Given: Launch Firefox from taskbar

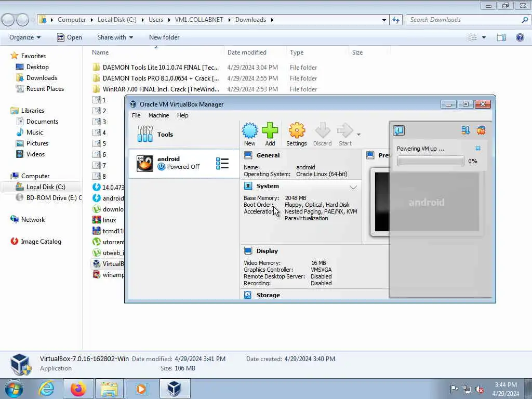Looking at the screenshot, I should (x=78, y=389).
